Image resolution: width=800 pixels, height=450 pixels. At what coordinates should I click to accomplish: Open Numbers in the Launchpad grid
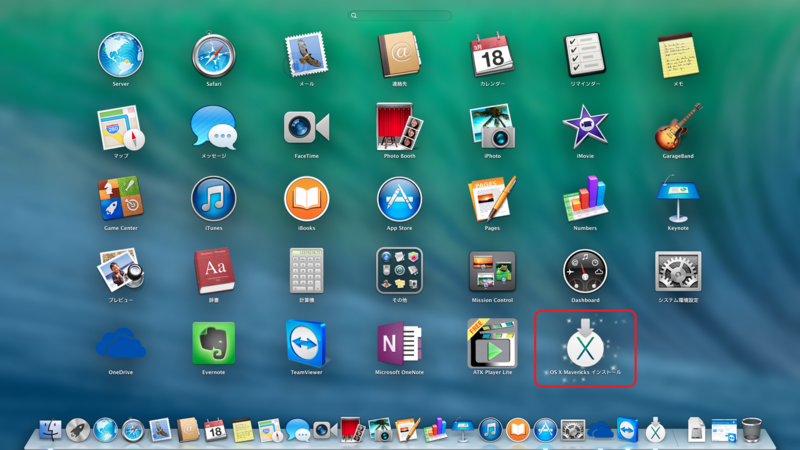(585, 199)
